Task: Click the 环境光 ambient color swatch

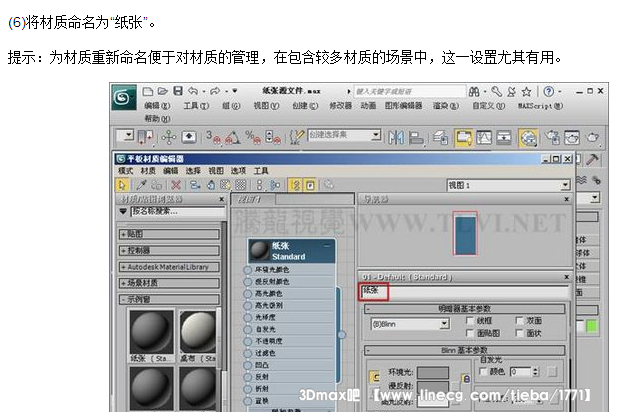Action: coord(433,372)
